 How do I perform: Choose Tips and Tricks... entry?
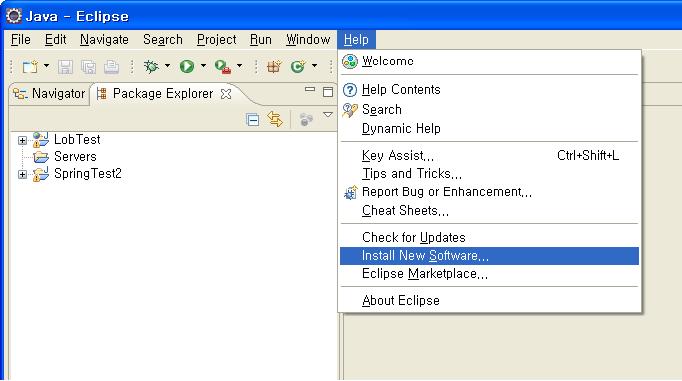[489, 174]
